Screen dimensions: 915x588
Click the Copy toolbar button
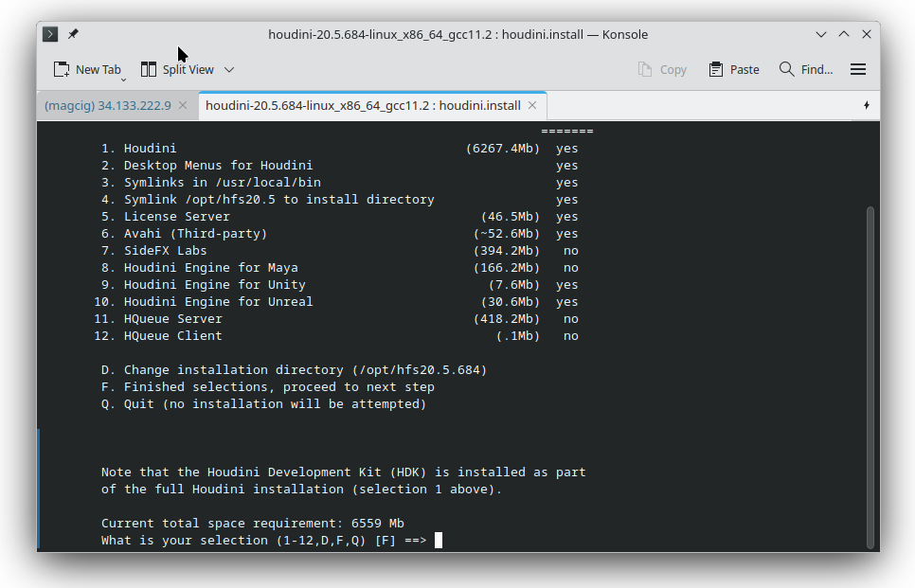pos(662,70)
